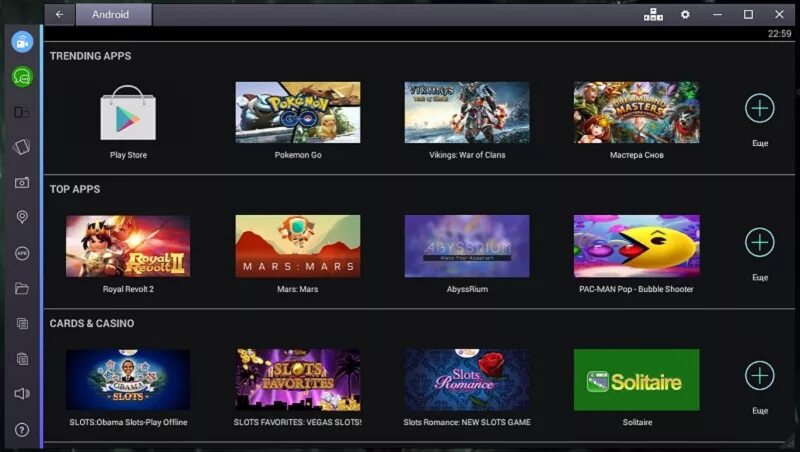Image resolution: width=800 pixels, height=452 pixels.
Task: Take a screenshot with the camera icon
Action: [21, 183]
